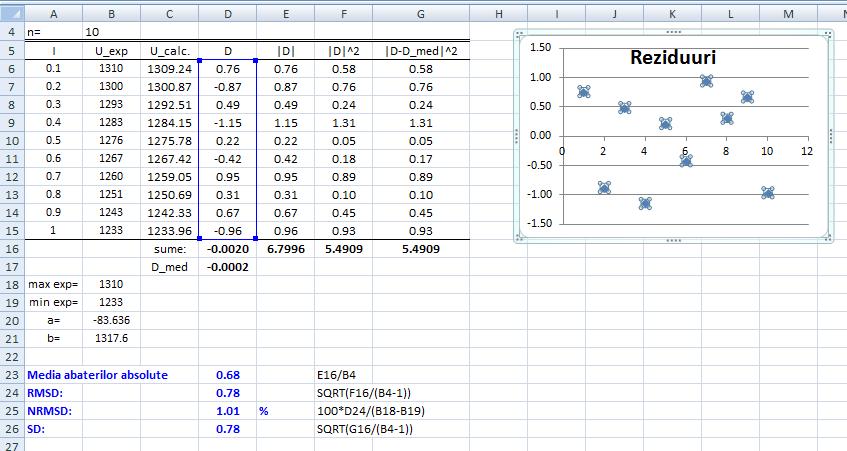
Task: Click formula text E16/B4
Action: click(336, 375)
